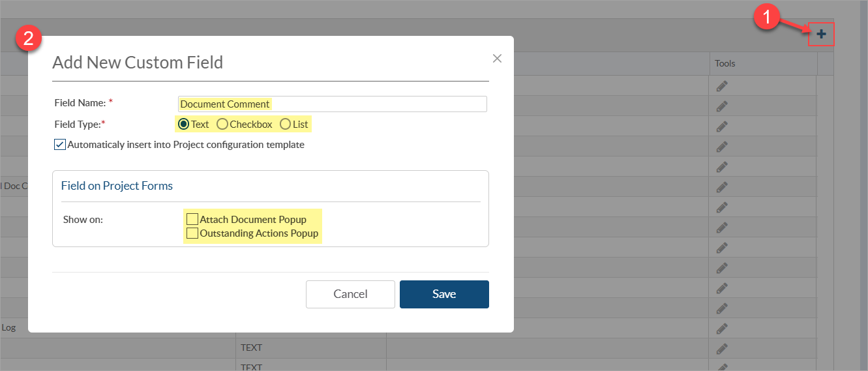This screenshot has width=868, height=371.
Task: Click the Cancel button
Action: [350, 294]
